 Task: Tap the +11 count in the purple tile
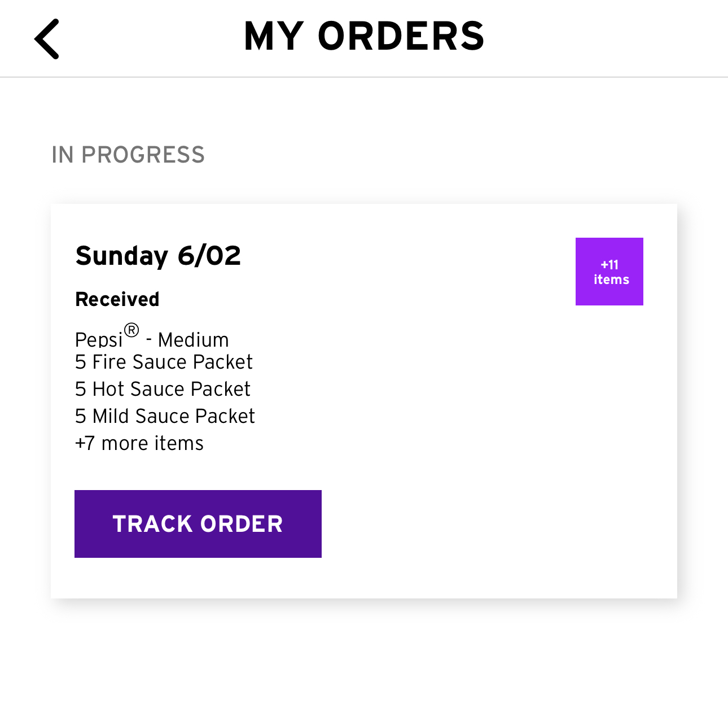pos(609,265)
